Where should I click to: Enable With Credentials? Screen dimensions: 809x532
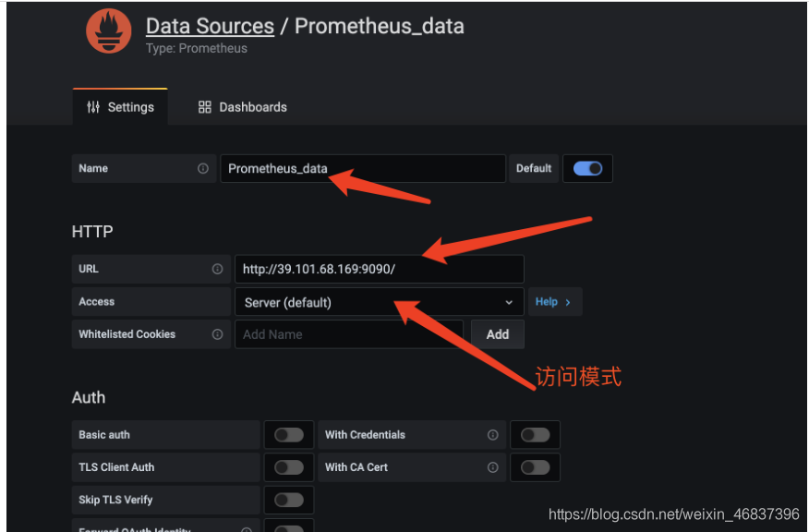pos(536,434)
